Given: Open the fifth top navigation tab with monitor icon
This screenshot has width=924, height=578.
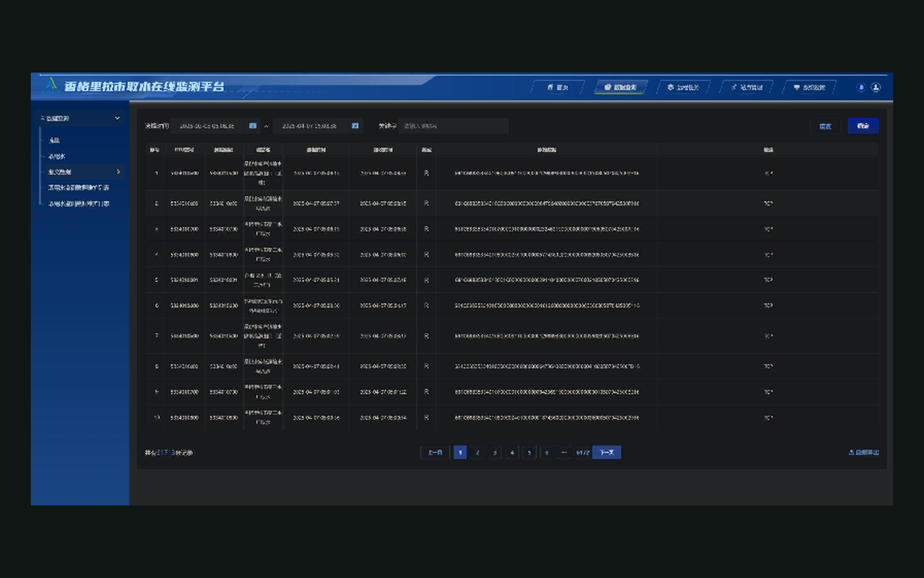Looking at the screenshot, I should coord(809,87).
